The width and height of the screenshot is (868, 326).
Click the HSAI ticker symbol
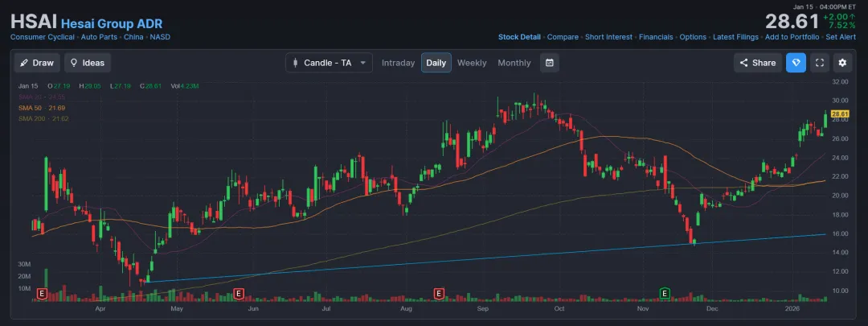point(34,23)
